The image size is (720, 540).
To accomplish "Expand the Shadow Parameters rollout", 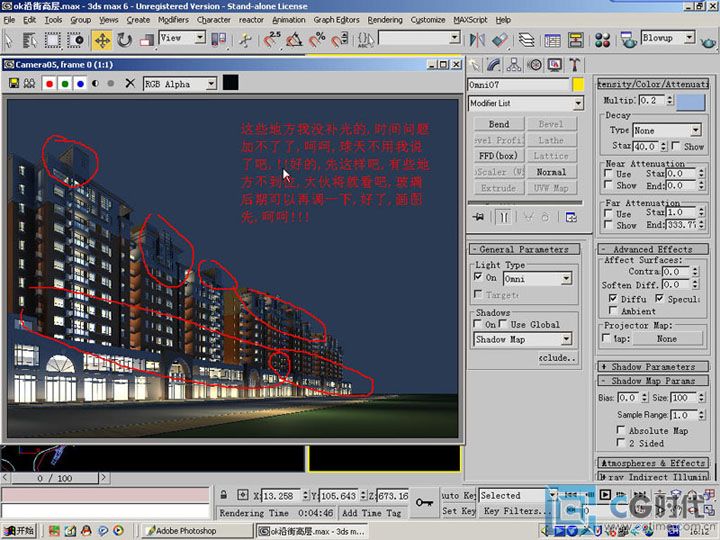I will (652, 366).
